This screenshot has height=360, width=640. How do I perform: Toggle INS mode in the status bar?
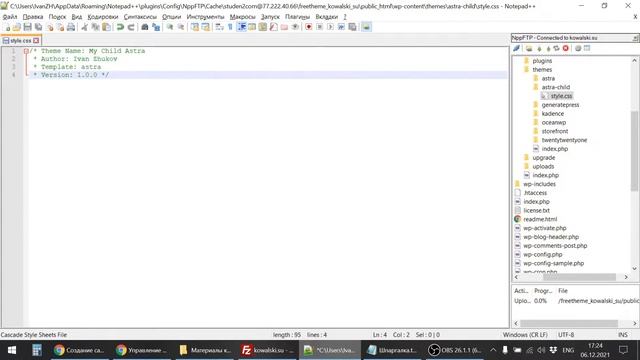623,335
